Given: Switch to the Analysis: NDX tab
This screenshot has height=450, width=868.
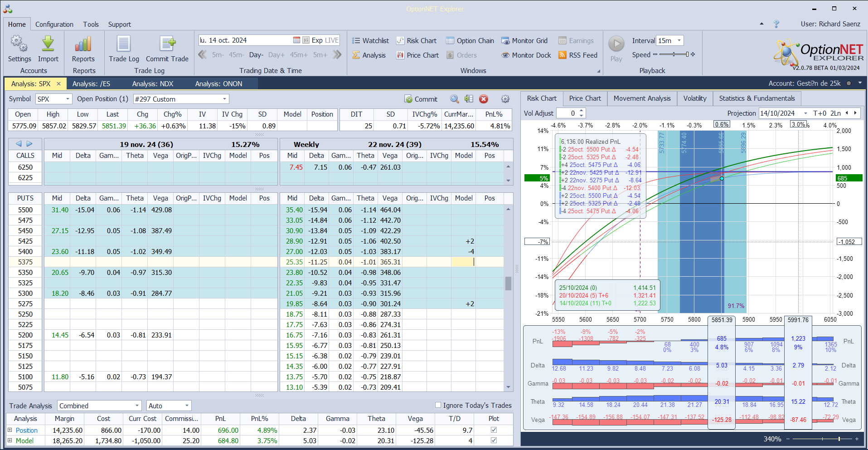Looking at the screenshot, I should coord(152,84).
